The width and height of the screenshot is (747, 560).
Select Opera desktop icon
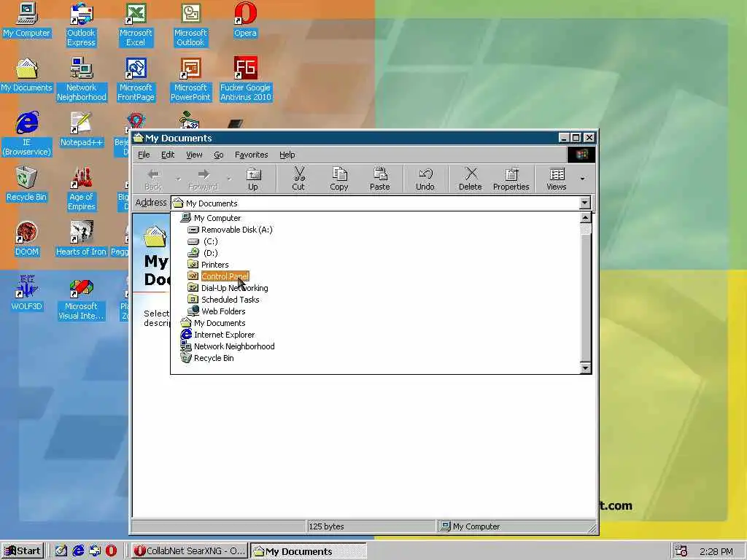tap(245, 20)
